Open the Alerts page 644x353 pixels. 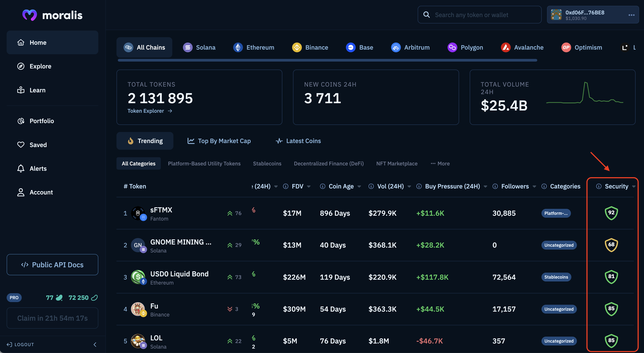click(52, 169)
